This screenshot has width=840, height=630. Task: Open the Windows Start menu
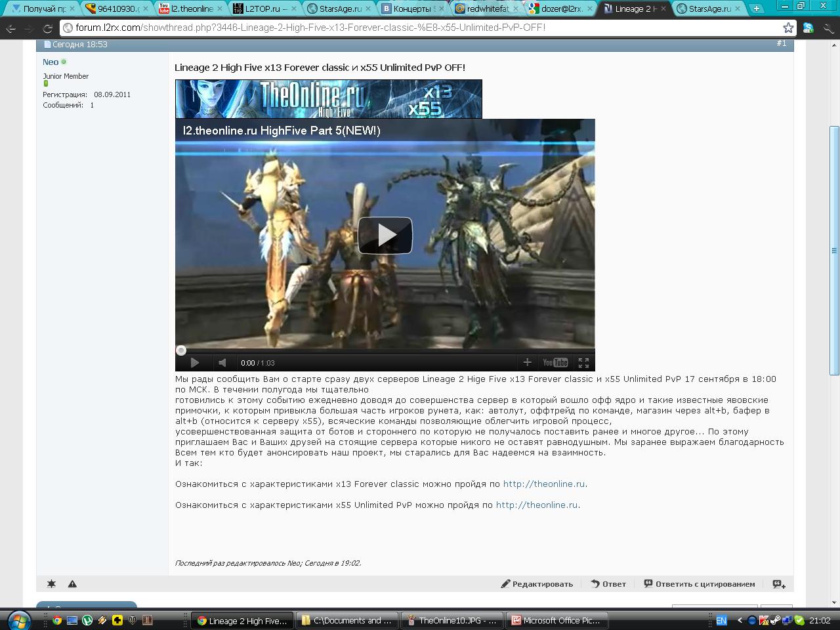point(18,620)
